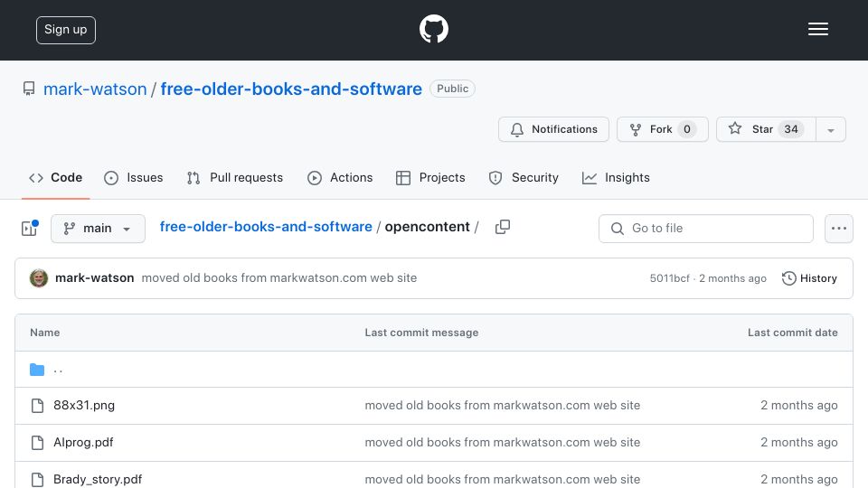Open the Security tab
868x488 pixels.
pos(524,178)
